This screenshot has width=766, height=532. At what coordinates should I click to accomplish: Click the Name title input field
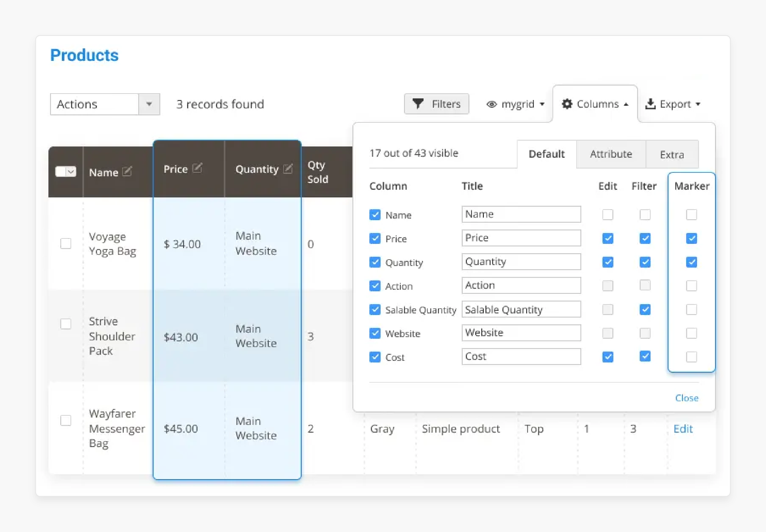coord(521,214)
